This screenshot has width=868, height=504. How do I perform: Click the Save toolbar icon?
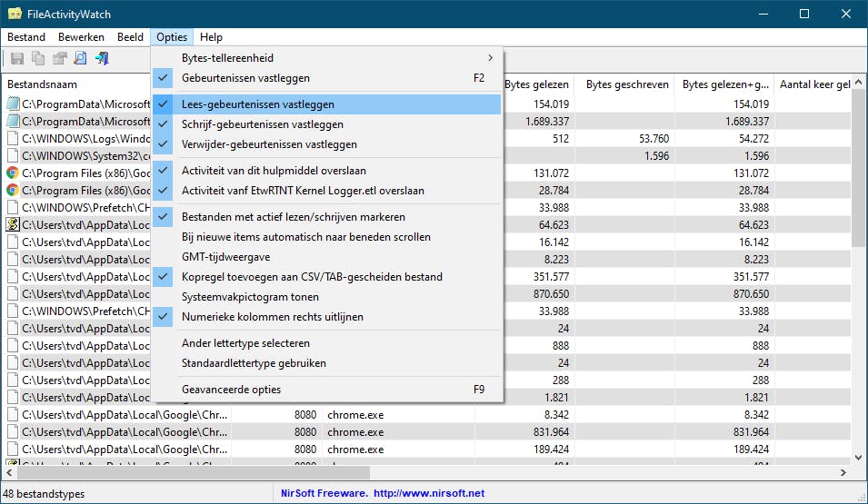(x=17, y=58)
